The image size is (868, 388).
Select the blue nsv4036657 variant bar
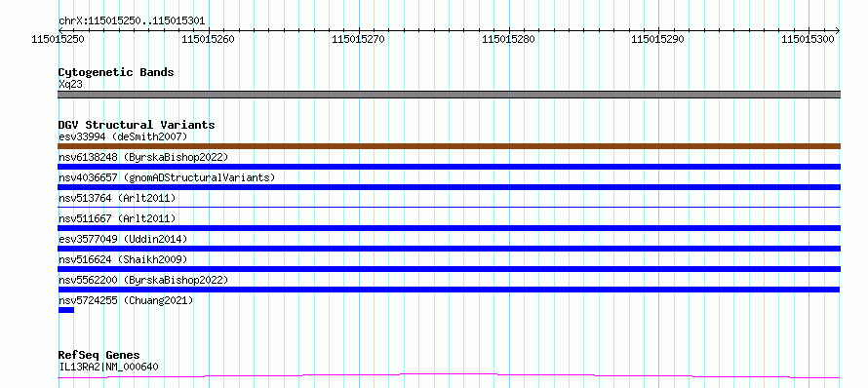(449, 187)
